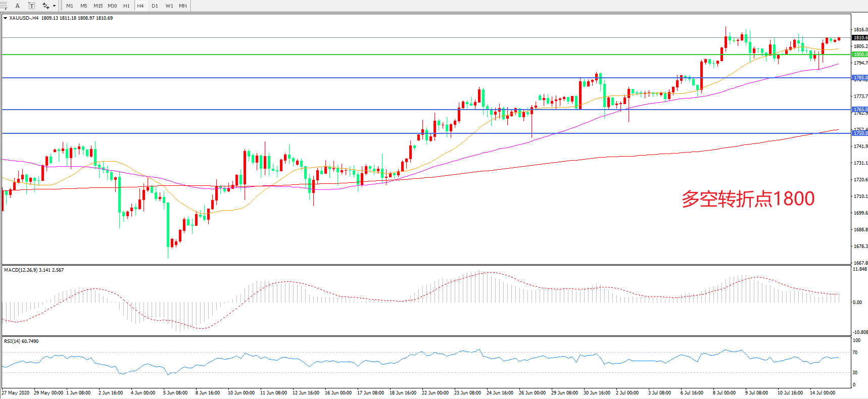Choose the H1 timeframe
The width and height of the screenshot is (868, 399).
pos(126,6)
